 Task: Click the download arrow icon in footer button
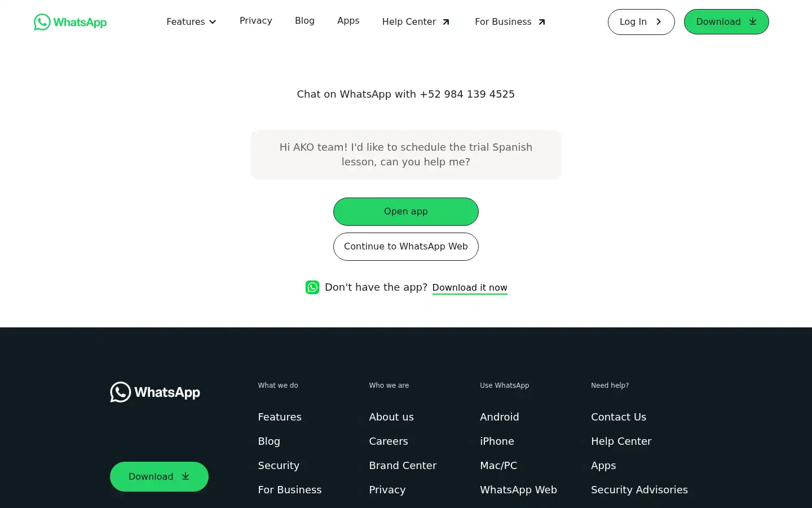click(186, 476)
